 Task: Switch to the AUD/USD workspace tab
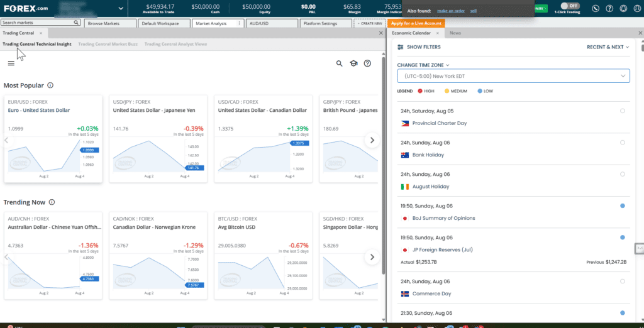pos(272,23)
